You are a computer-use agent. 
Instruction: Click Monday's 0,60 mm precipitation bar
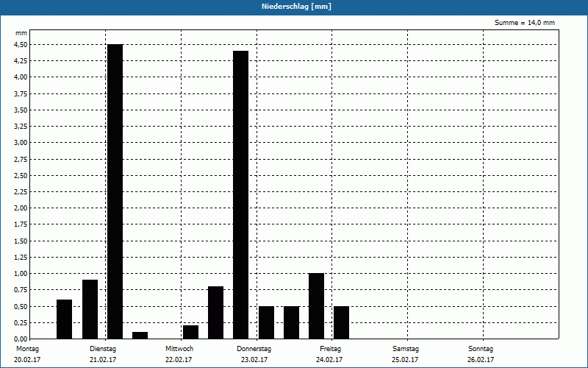65,319
